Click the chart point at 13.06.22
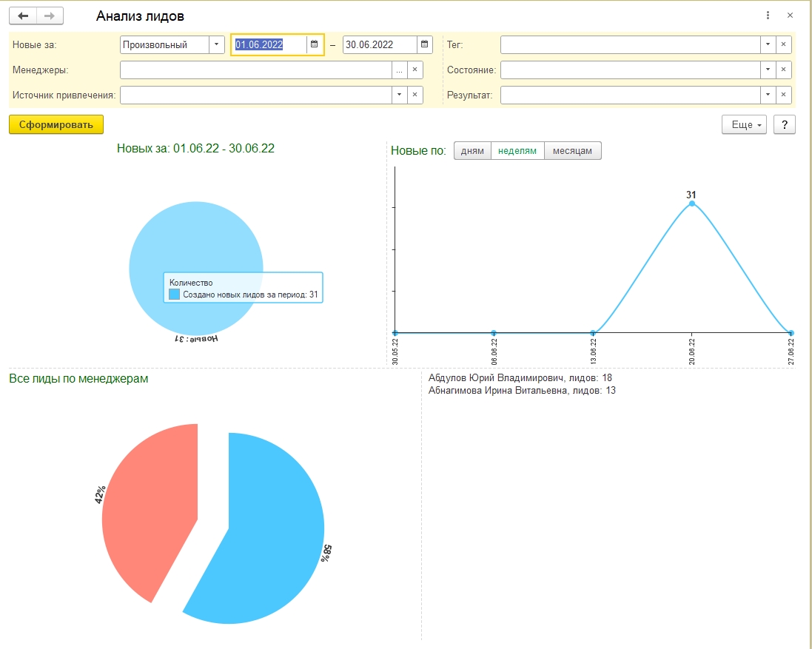The height and width of the screenshot is (649, 812). pyautogui.click(x=593, y=333)
